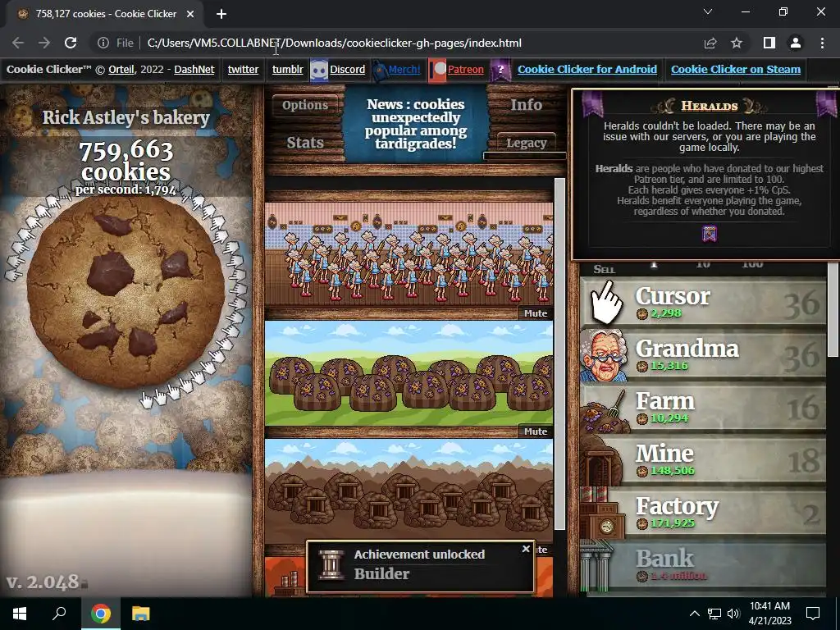
Task: Open File Explorer from taskbar
Action: pos(140,614)
